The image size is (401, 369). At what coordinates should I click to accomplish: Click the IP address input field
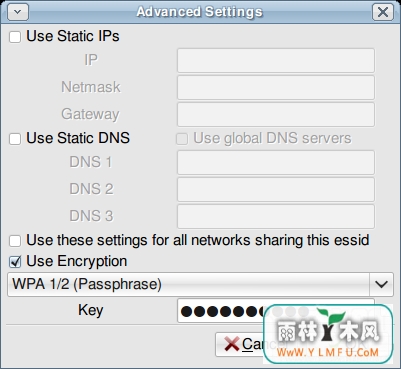coord(276,60)
